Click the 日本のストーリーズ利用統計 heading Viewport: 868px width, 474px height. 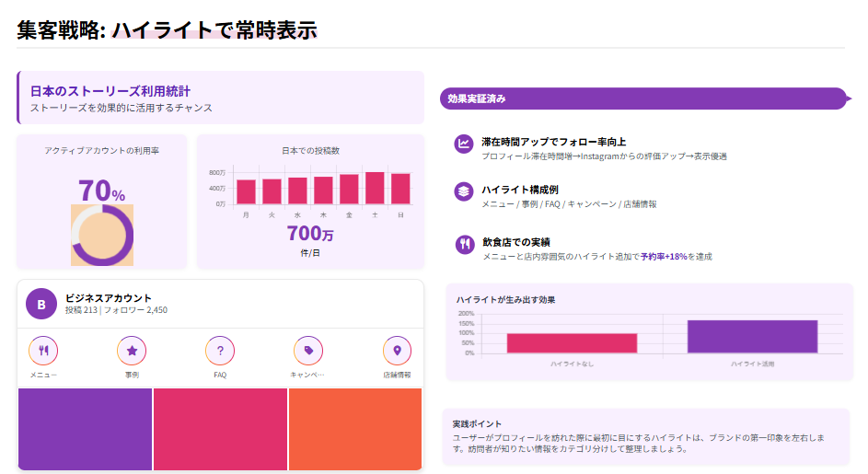110,91
